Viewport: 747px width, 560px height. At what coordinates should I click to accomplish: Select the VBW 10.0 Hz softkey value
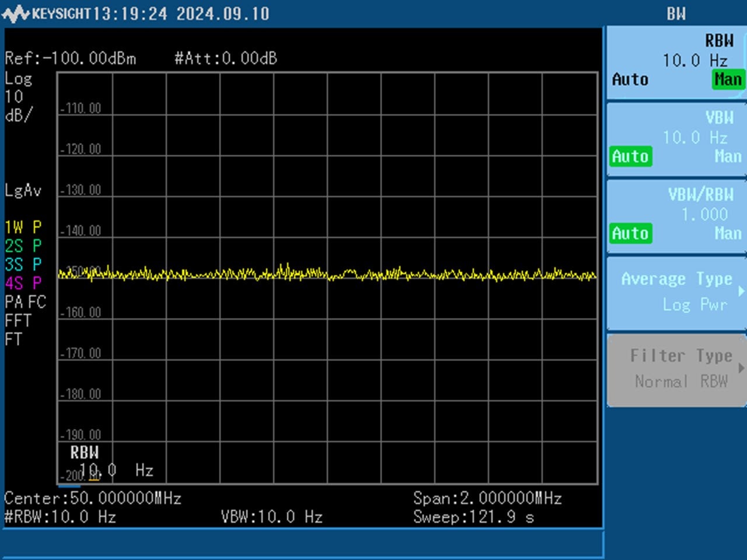[694, 138]
